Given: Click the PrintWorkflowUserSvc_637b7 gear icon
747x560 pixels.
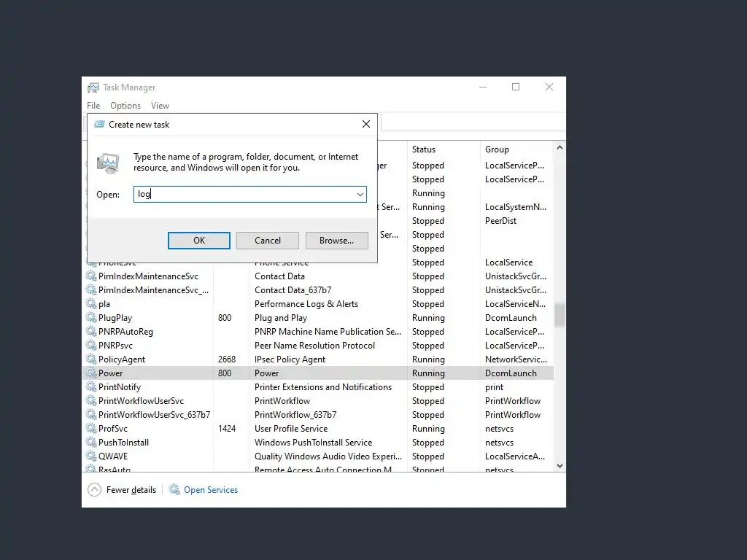Looking at the screenshot, I should point(91,414).
